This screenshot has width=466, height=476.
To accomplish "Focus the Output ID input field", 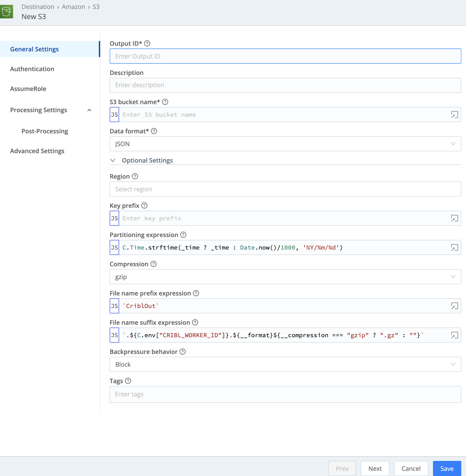I will click(x=285, y=56).
